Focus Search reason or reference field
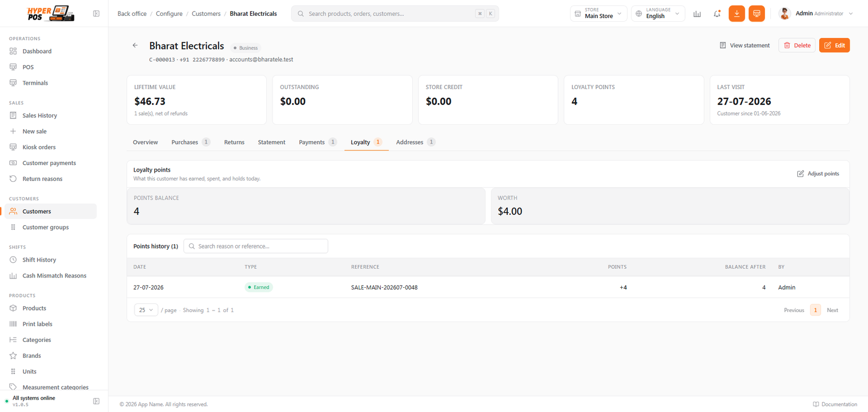This screenshot has height=412, width=868. tap(256, 246)
